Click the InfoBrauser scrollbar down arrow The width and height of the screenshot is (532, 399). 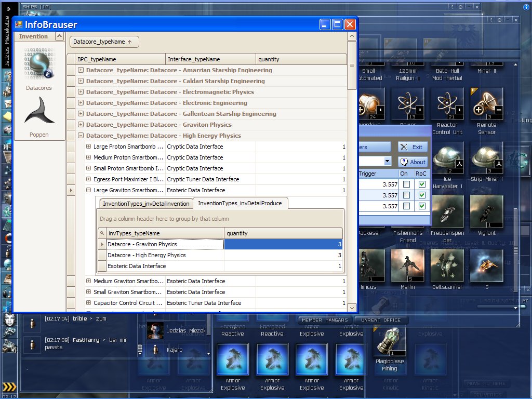(x=352, y=308)
